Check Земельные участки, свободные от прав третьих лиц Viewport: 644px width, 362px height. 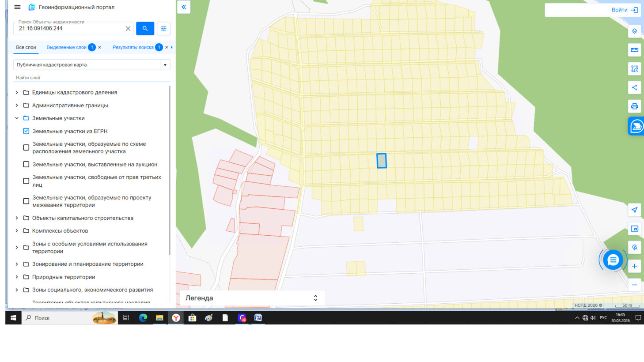26,181
